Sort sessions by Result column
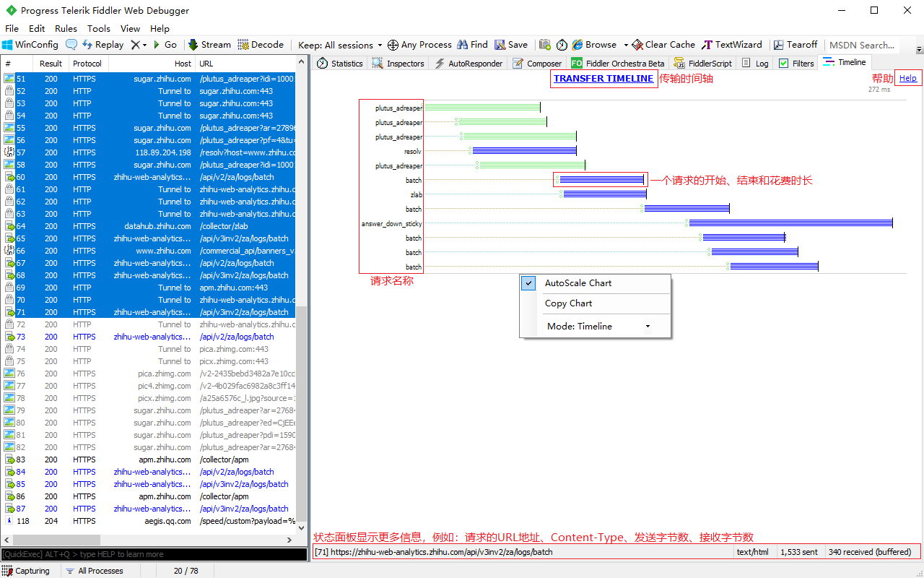The image size is (924, 578). 51,64
